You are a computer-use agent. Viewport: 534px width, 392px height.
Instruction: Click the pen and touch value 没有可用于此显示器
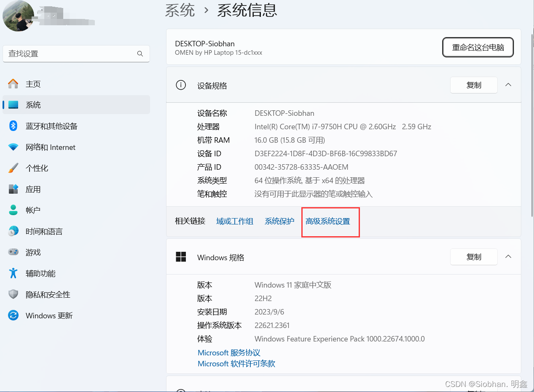pos(314,194)
